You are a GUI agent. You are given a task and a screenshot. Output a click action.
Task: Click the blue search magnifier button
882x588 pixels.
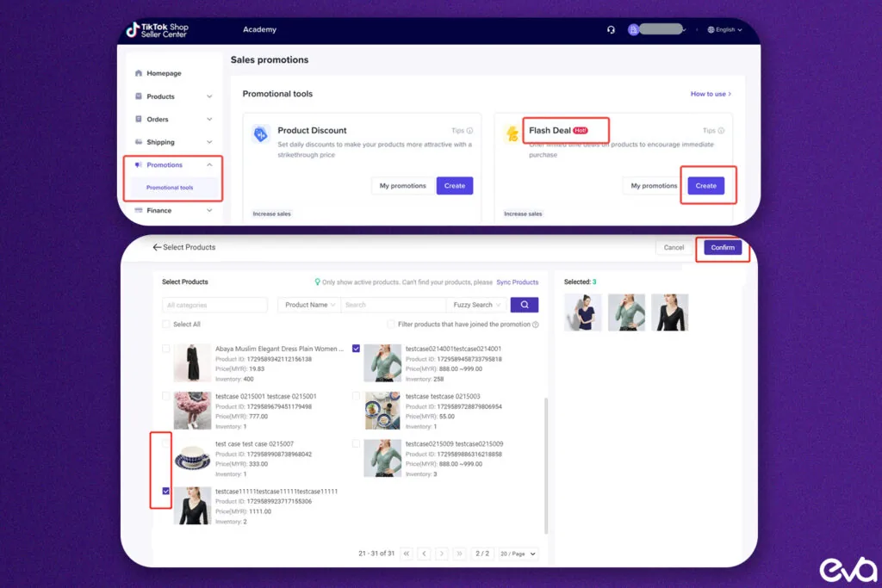tap(525, 305)
